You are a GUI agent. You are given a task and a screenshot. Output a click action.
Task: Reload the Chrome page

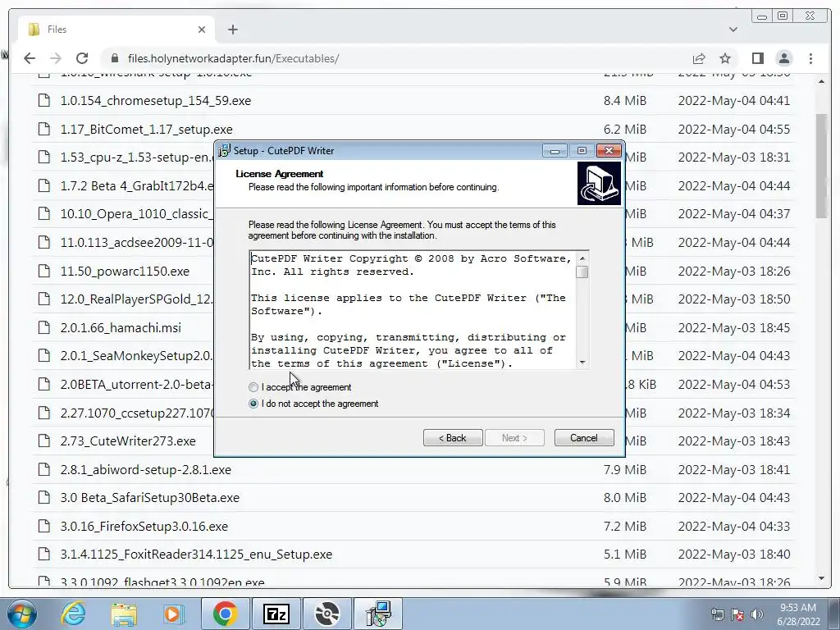[82, 58]
